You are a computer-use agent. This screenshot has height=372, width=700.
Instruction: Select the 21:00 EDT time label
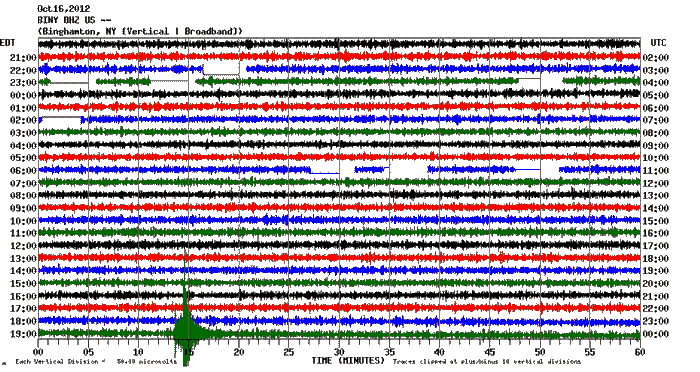(x=23, y=58)
